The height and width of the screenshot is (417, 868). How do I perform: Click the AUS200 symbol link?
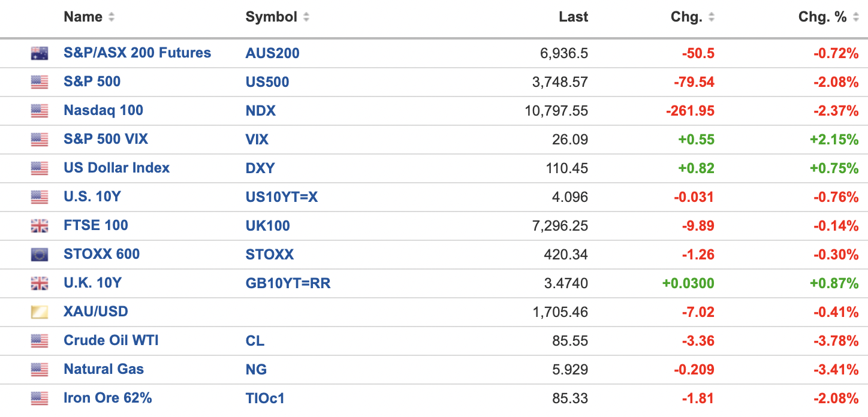[x=272, y=53]
